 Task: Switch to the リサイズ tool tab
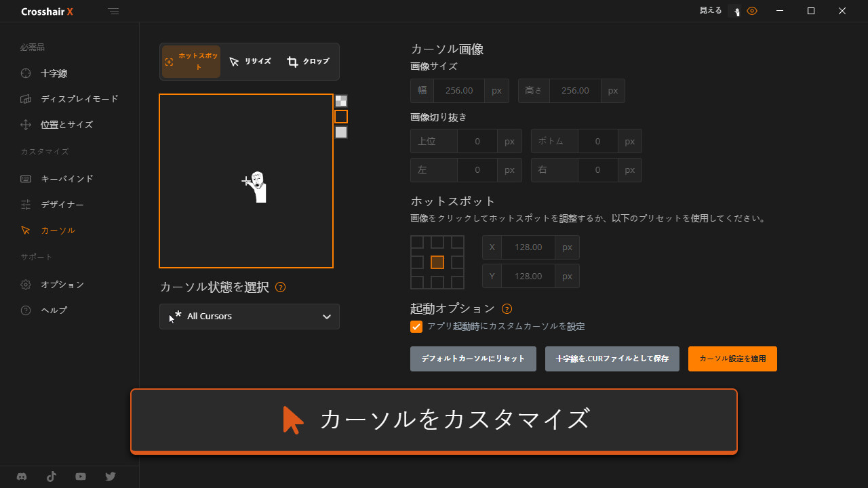point(250,62)
